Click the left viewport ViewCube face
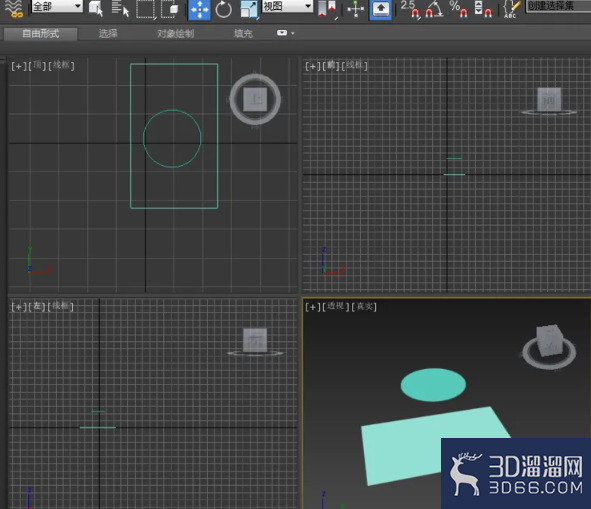Viewport: 591px width, 509px height. coord(255,340)
